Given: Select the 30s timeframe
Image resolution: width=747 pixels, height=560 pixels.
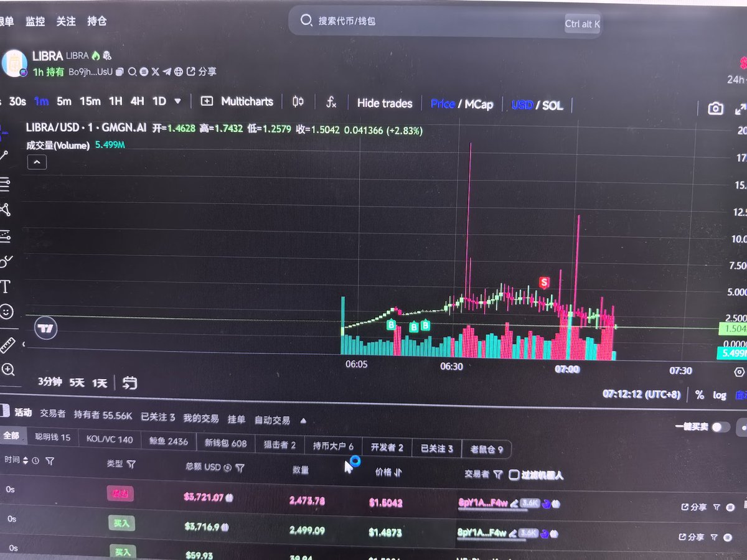Looking at the screenshot, I should point(17,101).
